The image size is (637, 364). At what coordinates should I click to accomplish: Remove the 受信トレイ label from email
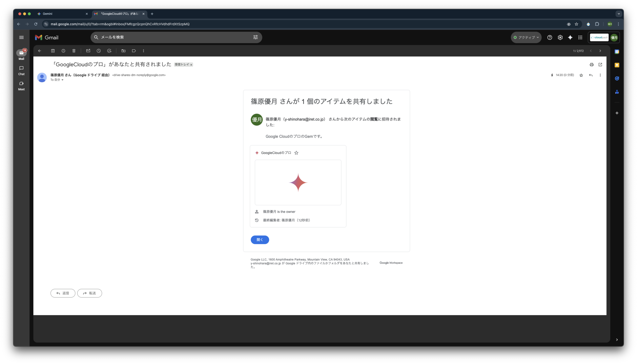point(191,65)
